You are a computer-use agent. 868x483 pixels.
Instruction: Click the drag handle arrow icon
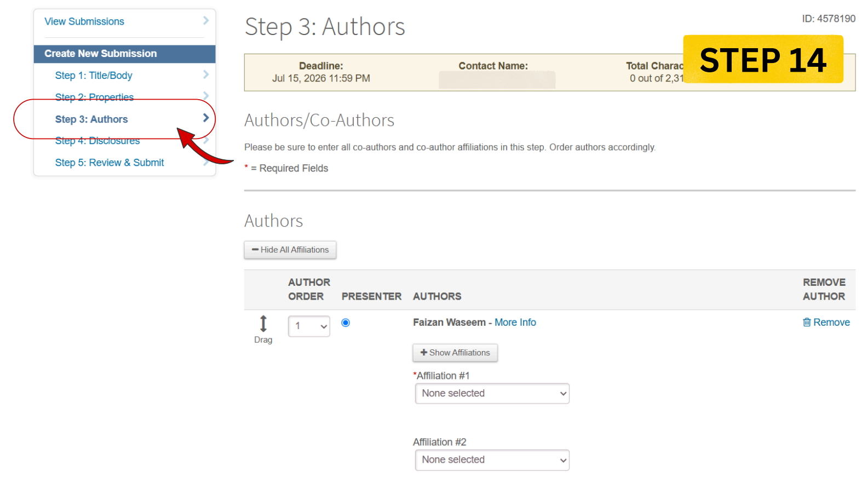pos(263,324)
